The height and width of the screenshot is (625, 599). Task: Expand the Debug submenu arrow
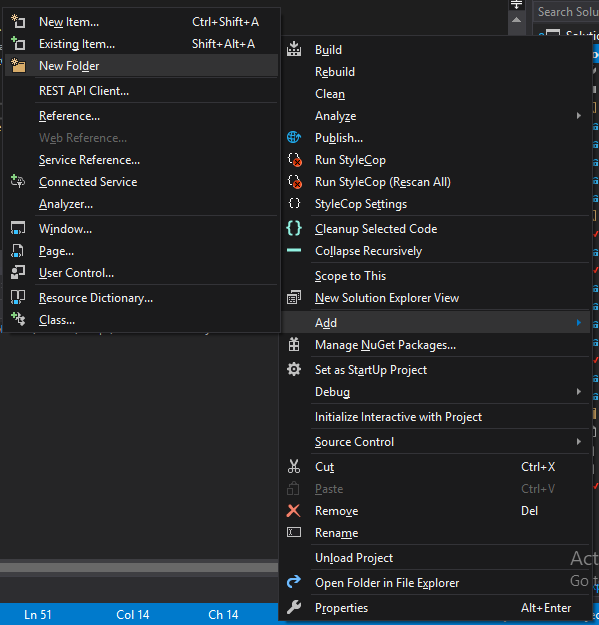click(x=579, y=391)
